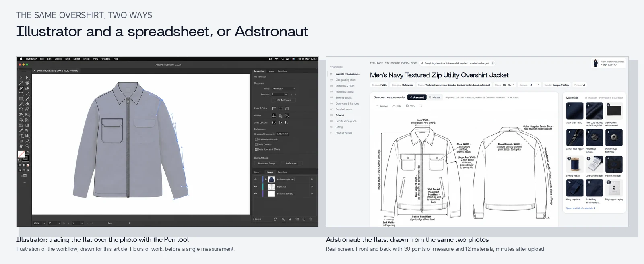Click the transparency grid icon
Image resolution: width=644 pixels, height=264 pixels.
[x=287, y=108]
